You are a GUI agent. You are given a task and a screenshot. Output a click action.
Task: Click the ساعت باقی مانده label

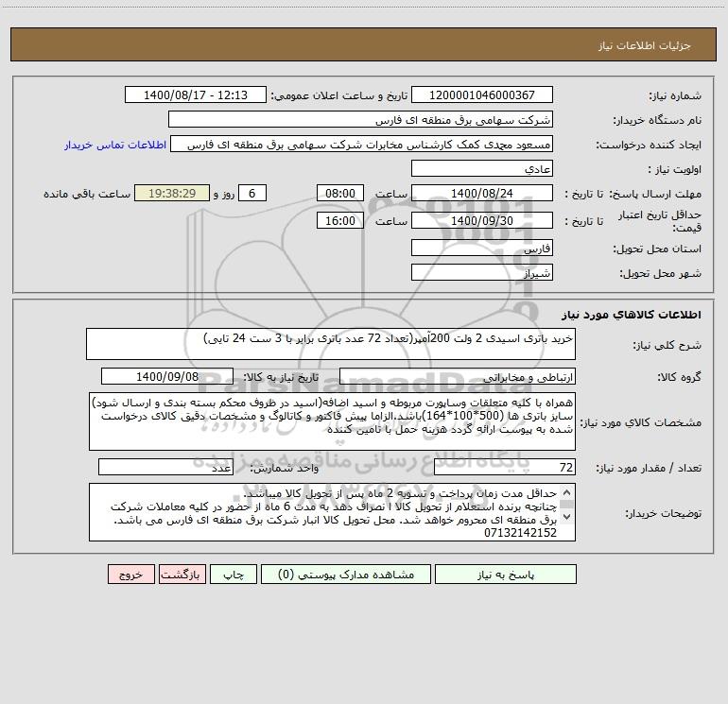coord(87,194)
